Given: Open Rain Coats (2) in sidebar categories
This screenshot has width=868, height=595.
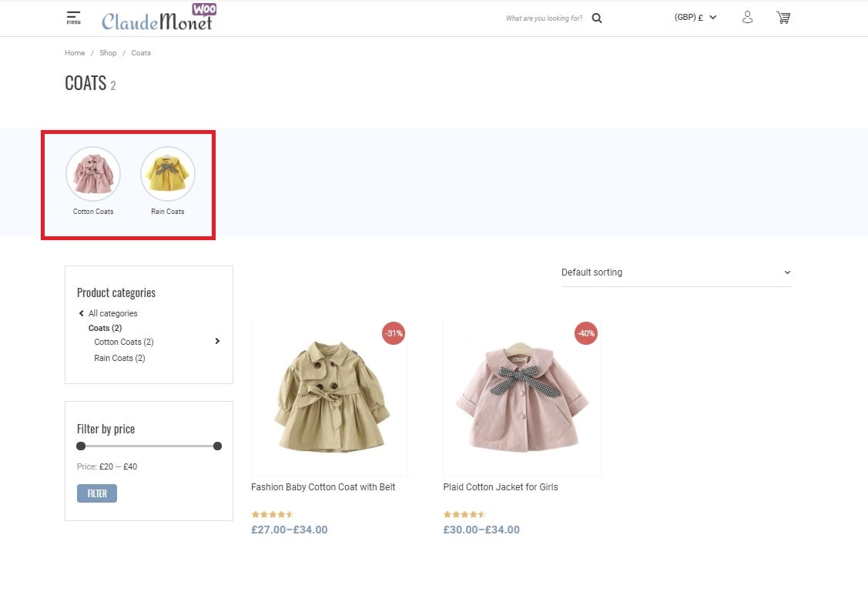Looking at the screenshot, I should pyautogui.click(x=119, y=358).
